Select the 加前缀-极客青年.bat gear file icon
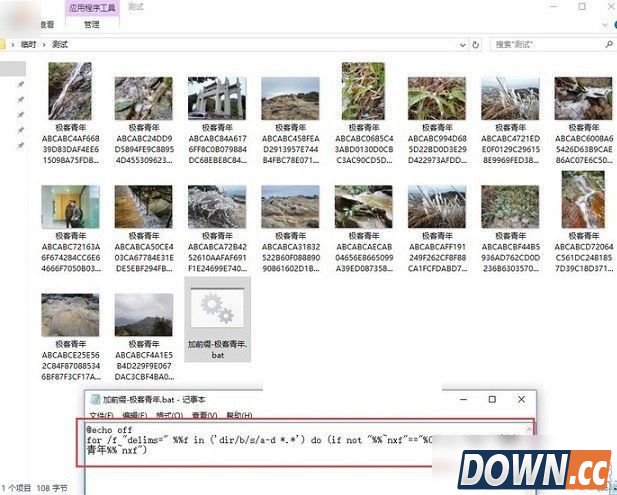This screenshot has height=495, width=617. pos(217,308)
